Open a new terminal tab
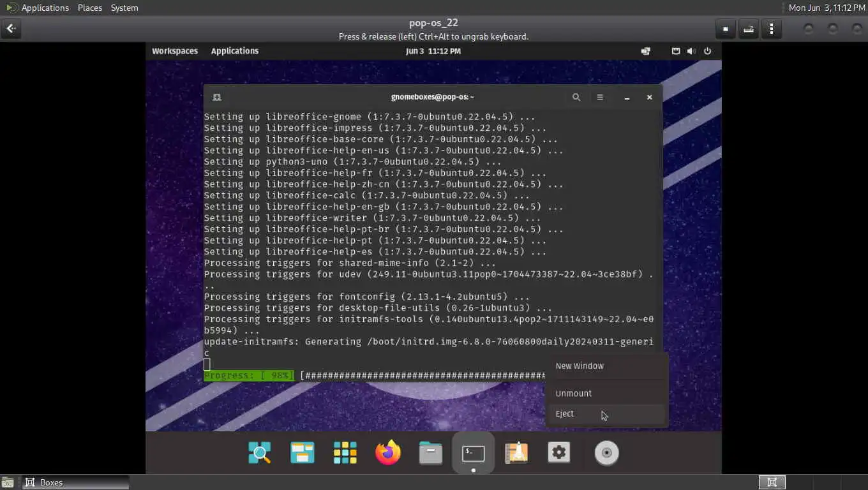The height and width of the screenshot is (490, 868). coord(216,97)
